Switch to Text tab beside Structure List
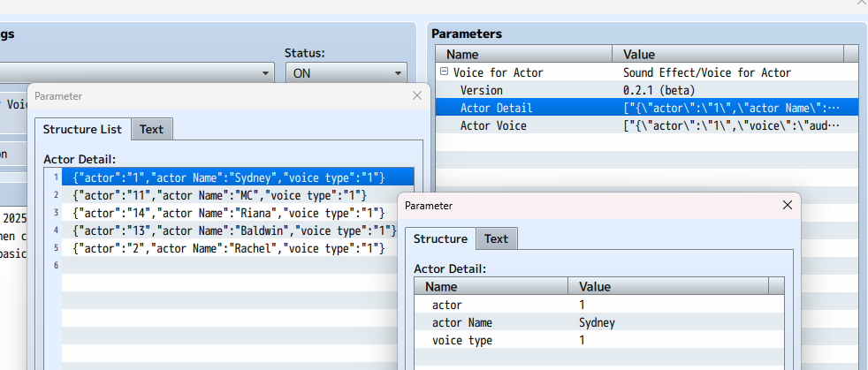The width and height of the screenshot is (868, 370). point(151,130)
